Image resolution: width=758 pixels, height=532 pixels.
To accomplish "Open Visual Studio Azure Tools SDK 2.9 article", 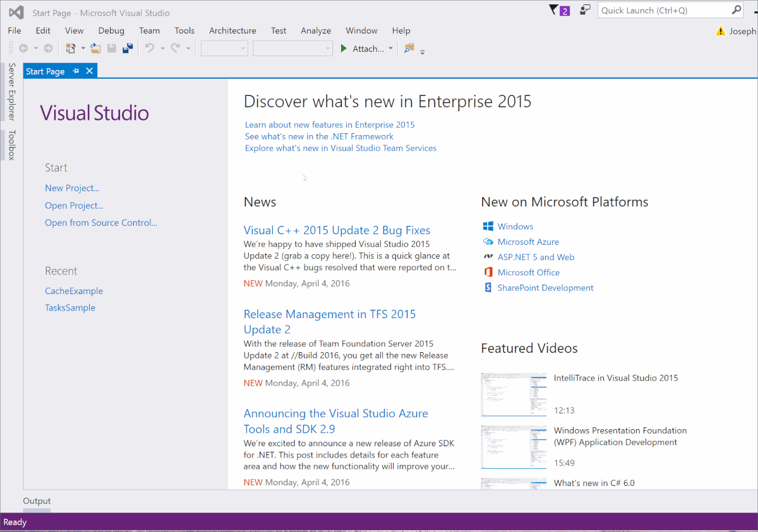I will (x=336, y=421).
